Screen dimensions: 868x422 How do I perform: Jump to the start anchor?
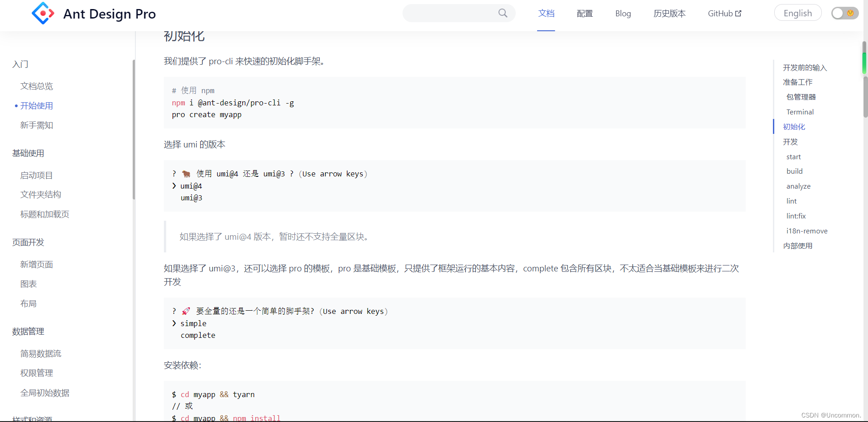[x=794, y=156]
